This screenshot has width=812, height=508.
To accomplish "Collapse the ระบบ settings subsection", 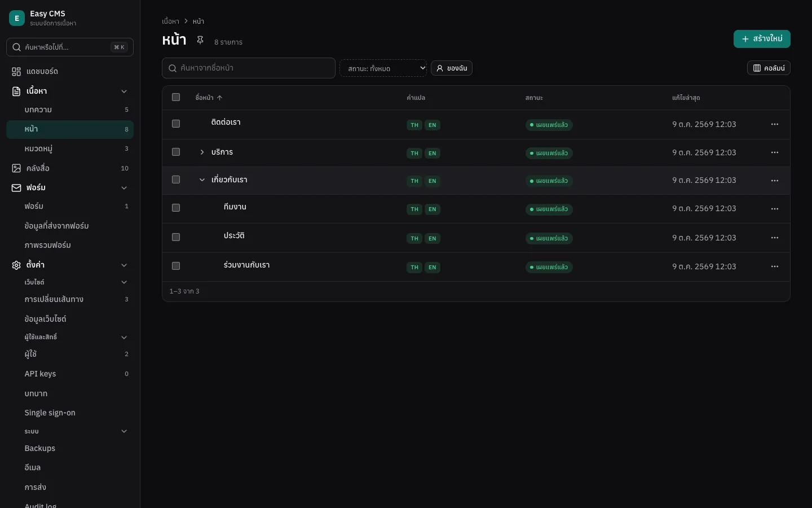I will tap(124, 432).
